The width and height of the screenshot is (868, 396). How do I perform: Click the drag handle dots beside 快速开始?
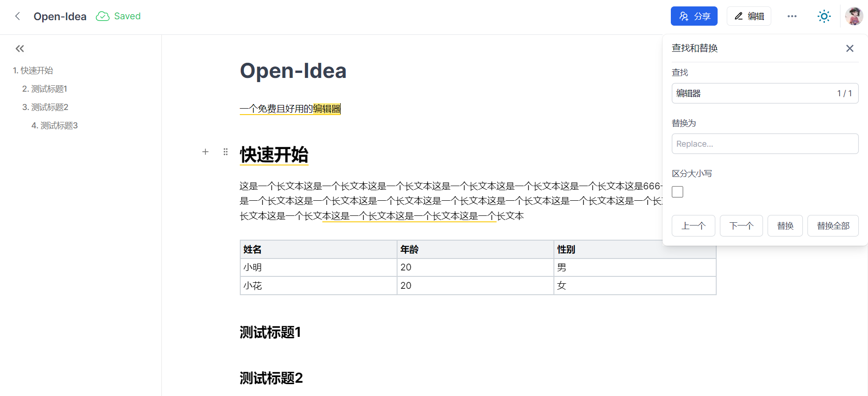(x=226, y=152)
